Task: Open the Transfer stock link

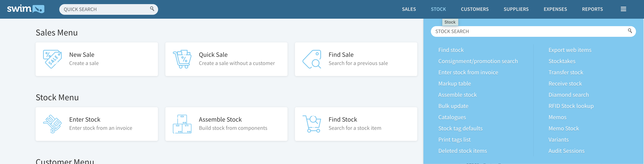Action: pyautogui.click(x=566, y=72)
